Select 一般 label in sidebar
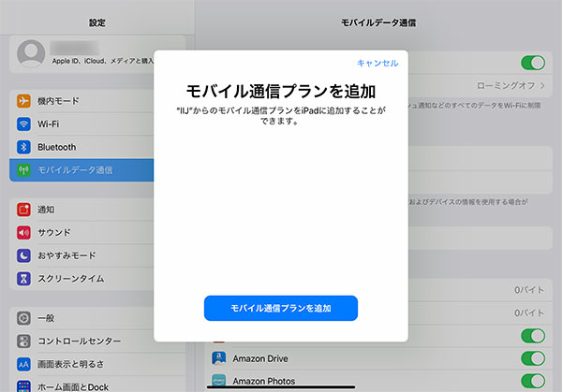This screenshot has width=562, height=392. click(46, 318)
